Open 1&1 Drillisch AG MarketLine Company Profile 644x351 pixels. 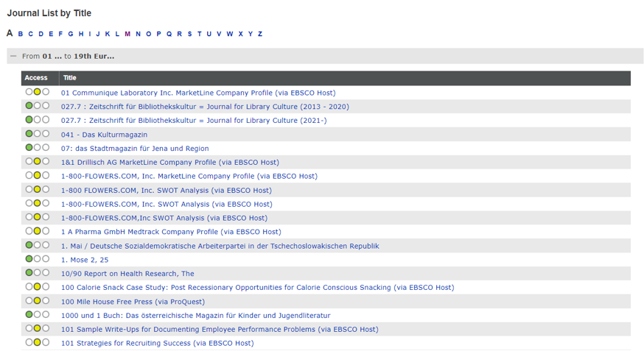[170, 163]
